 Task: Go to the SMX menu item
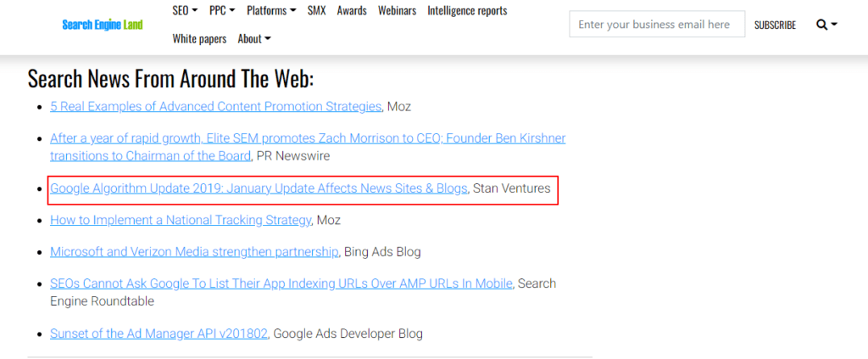[x=316, y=11]
